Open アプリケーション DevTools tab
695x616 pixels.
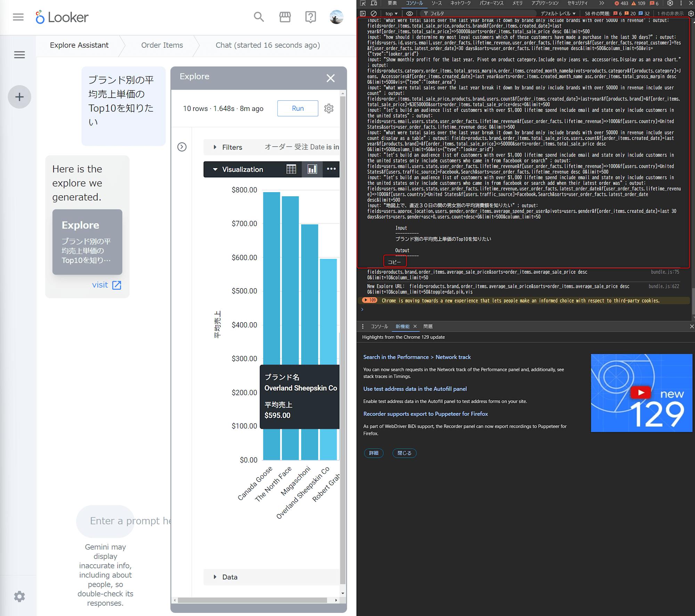click(545, 3)
